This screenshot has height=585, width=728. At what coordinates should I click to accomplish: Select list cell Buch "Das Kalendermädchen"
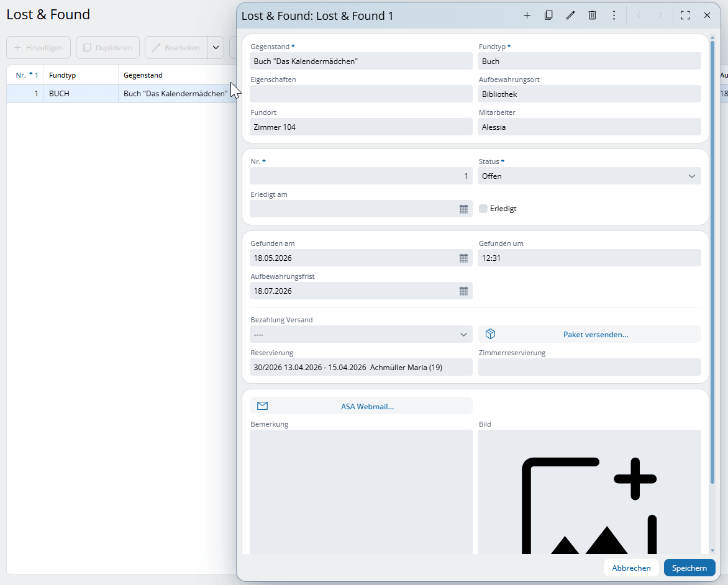177,93
